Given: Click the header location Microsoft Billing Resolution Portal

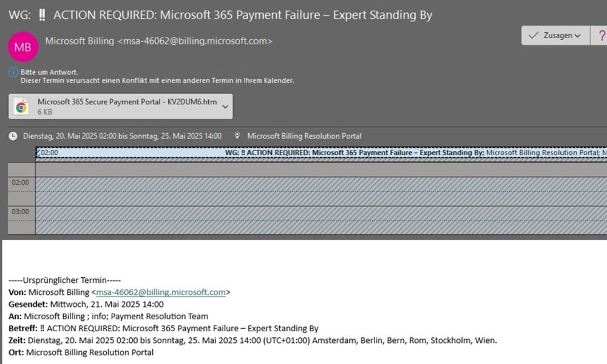Looking at the screenshot, I should coord(304,136).
